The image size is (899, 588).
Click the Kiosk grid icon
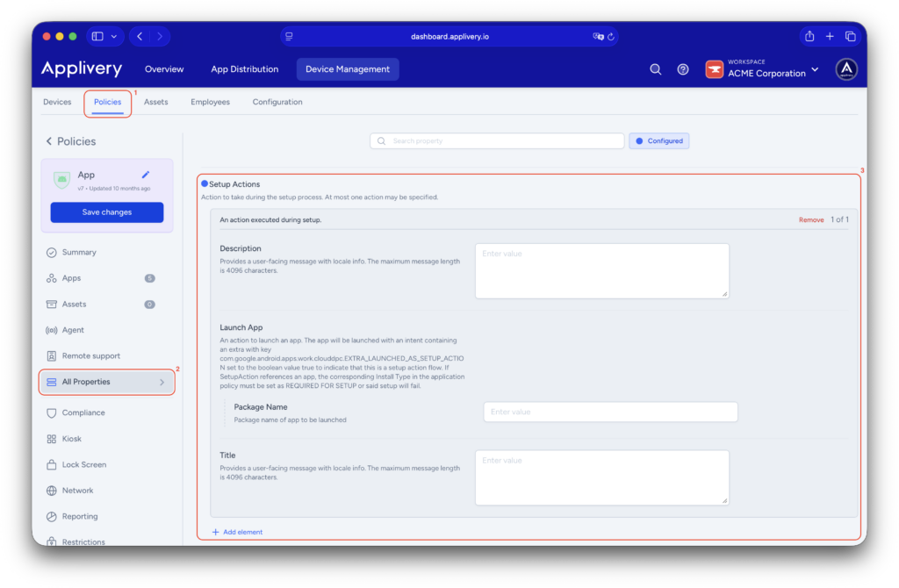point(52,438)
